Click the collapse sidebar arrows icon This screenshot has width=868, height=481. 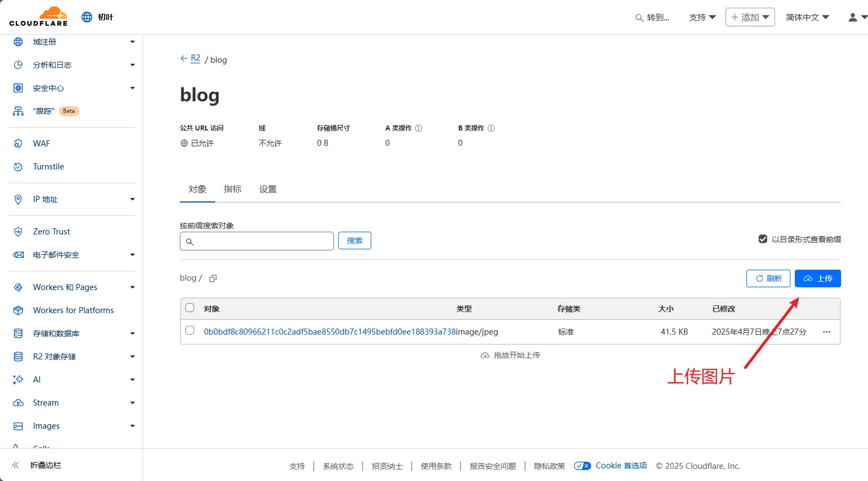tap(15, 465)
